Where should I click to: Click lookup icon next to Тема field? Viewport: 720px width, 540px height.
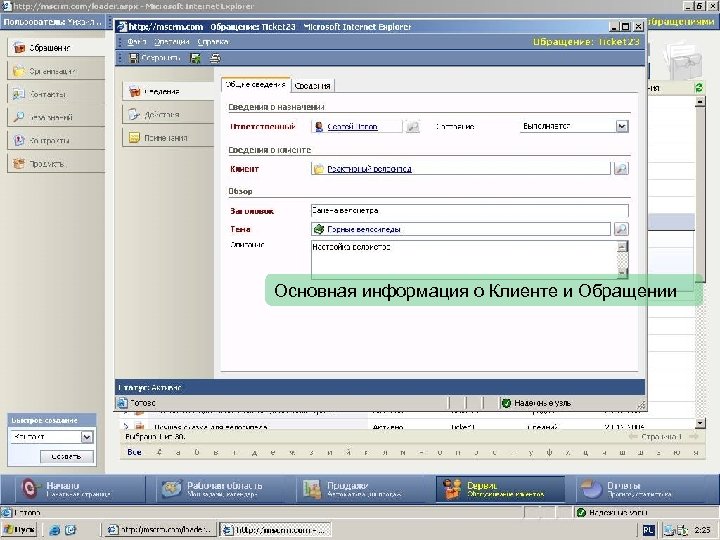coord(621,229)
